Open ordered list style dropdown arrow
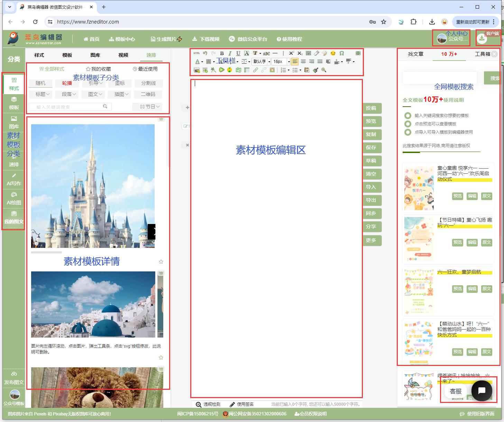Viewport: 504px width, 422px height. (289, 70)
